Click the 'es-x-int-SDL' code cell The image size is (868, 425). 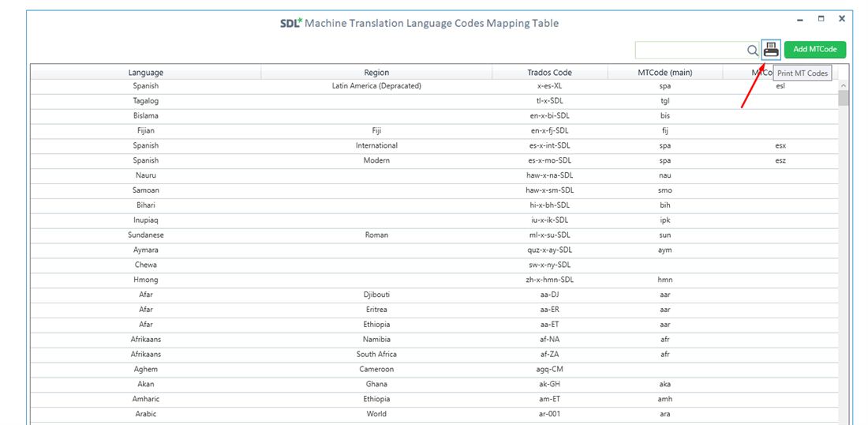[x=550, y=145]
